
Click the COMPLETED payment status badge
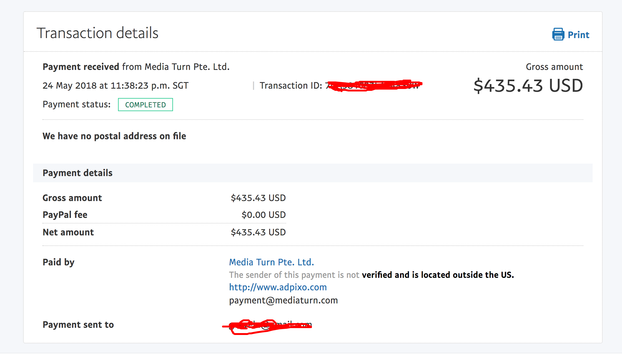145,105
